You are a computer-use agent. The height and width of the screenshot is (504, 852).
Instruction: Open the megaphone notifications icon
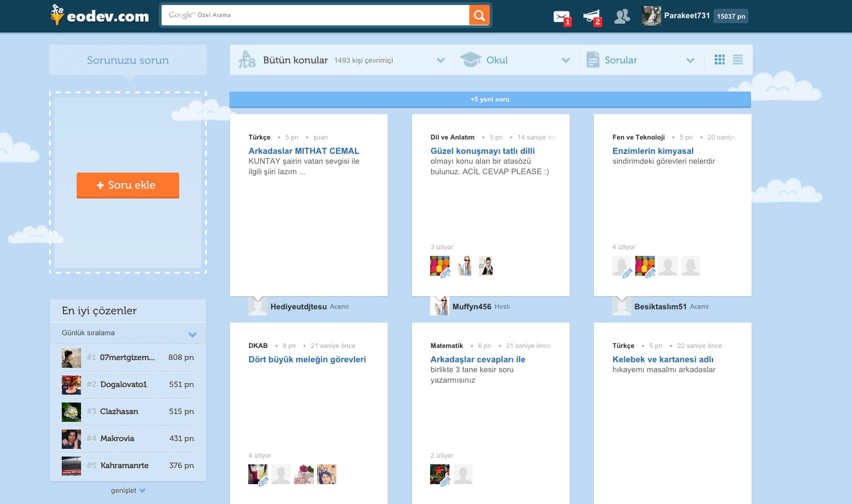591,17
